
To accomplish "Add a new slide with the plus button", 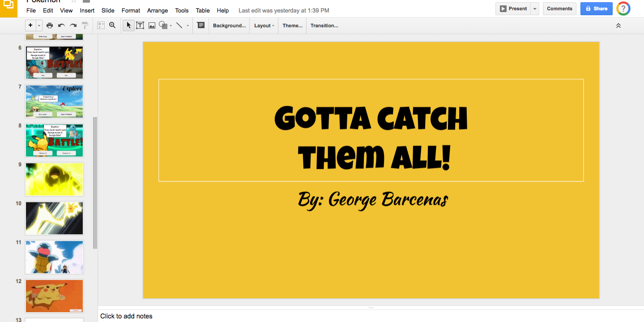I will point(30,26).
